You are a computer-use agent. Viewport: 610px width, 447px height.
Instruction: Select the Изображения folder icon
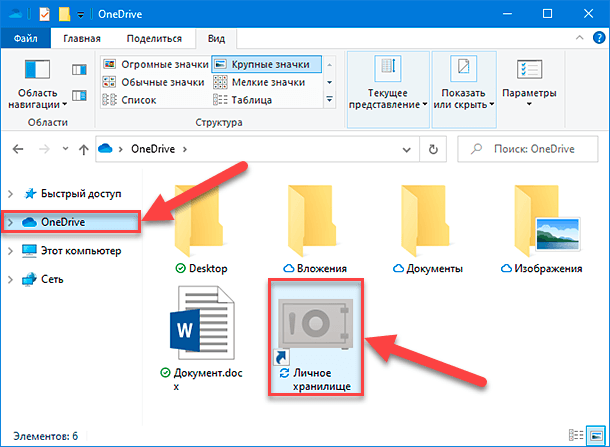[546, 221]
